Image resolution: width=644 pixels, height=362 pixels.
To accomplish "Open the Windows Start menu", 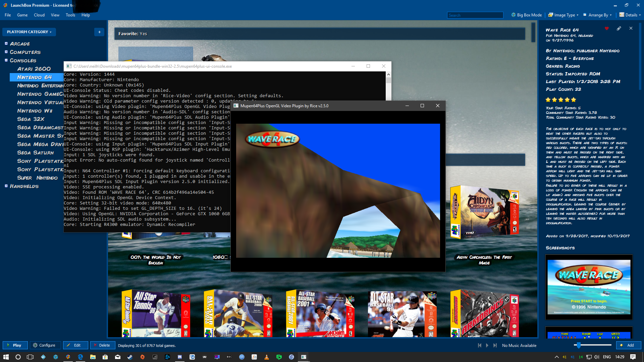I will coord(6,357).
